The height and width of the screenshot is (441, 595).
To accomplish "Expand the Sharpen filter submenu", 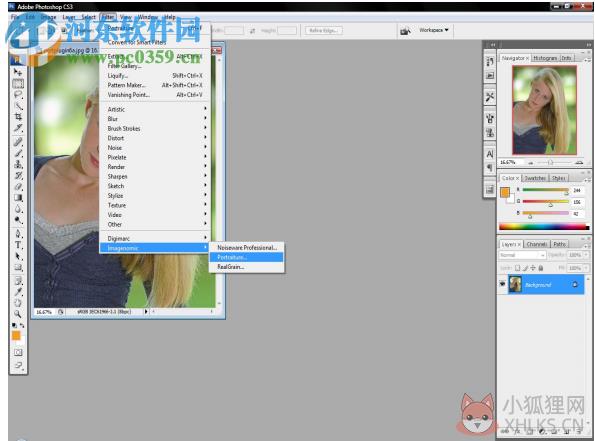I will click(x=155, y=176).
